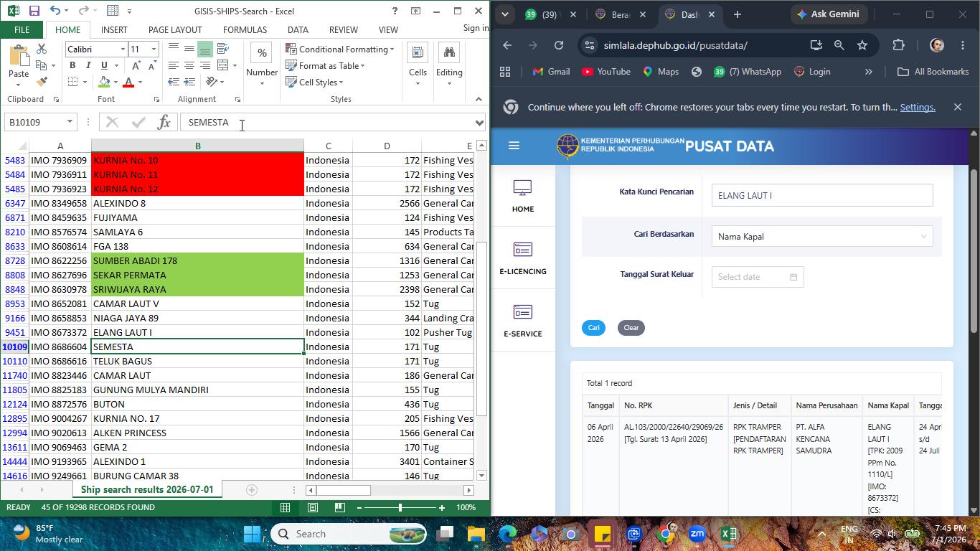This screenshot has height=551, width=980.
Task: Switch to the PAGE LAYOUT ribbon tab
Action: point(175,29)
